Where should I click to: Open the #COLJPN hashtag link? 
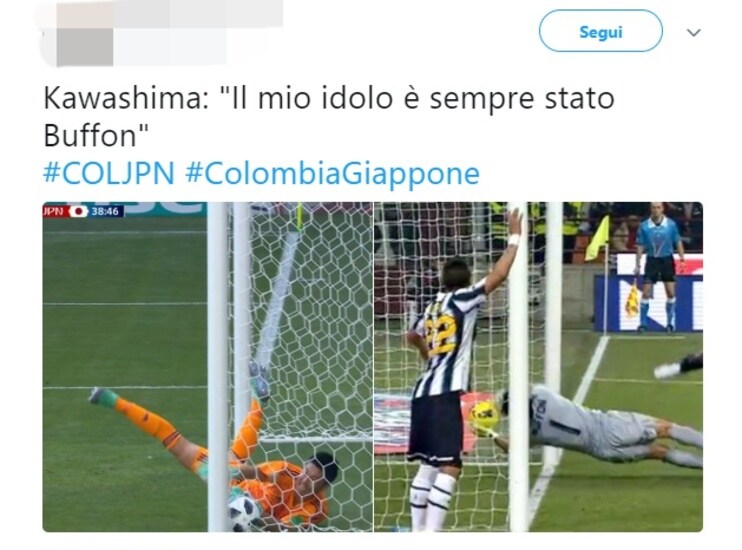pos(109,173)
